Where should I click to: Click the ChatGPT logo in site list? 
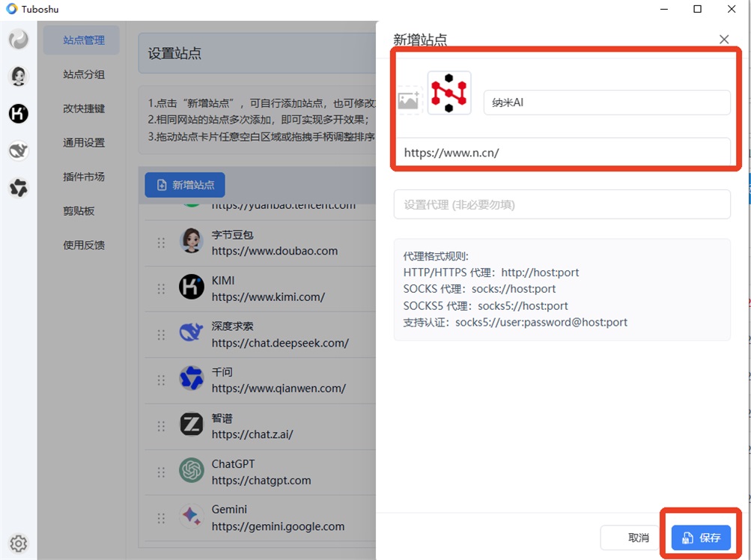pos(192,470)
